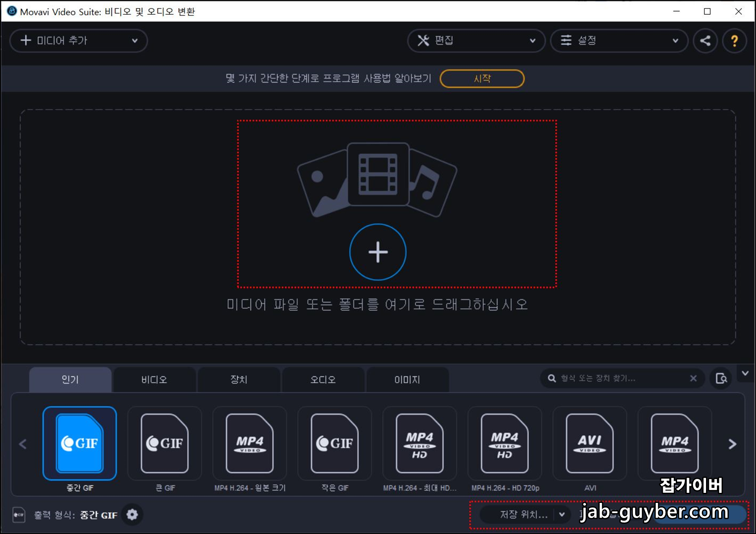The width and height of the screenshot is (756, 534).
Task: Select the 큰 GIF preset icon
Action: 165,443
